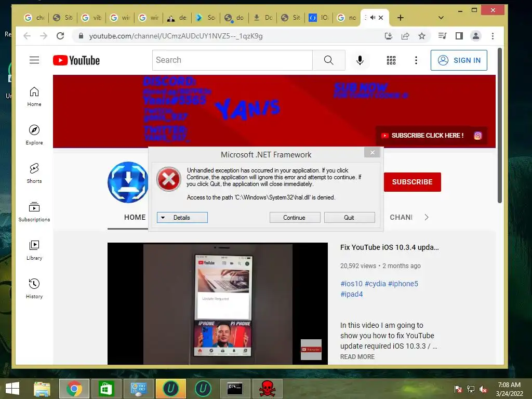Open media controls icon in Chrome toolbar

pos(443,36)
